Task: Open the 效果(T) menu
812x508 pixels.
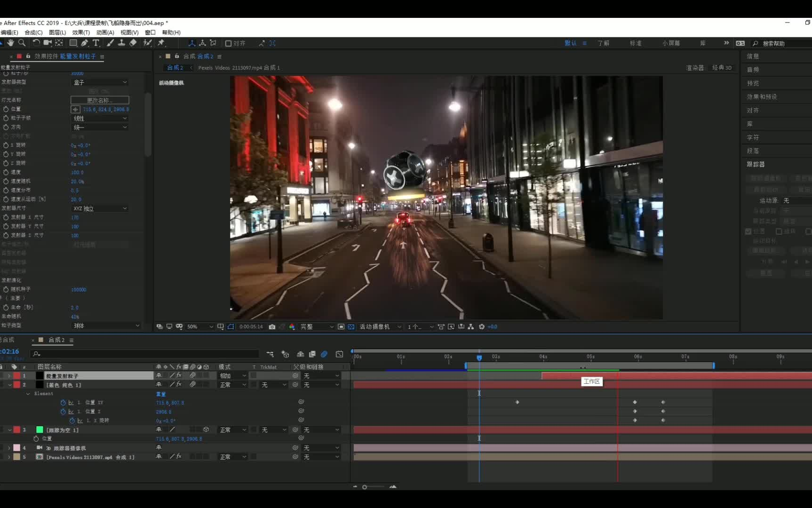Action: [x=81, y=32]
